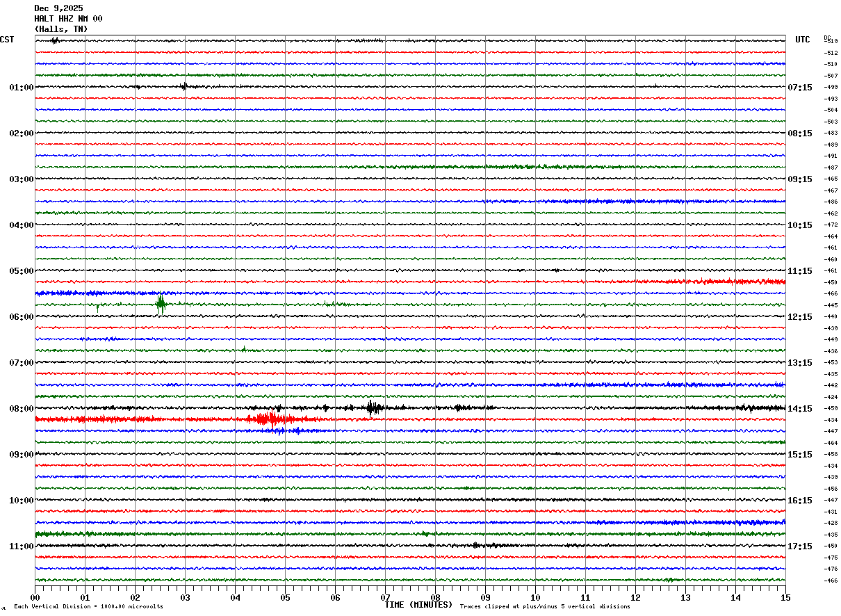The height and width of the screenshot is (616, 841).
Task: Click the '14:15' UTC row label
Action: [799, 408]
